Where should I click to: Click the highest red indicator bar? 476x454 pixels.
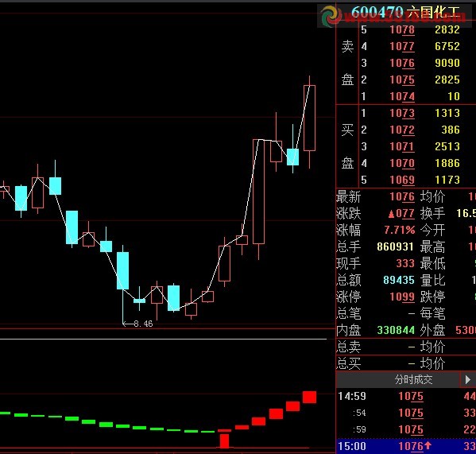pos(309,398)
